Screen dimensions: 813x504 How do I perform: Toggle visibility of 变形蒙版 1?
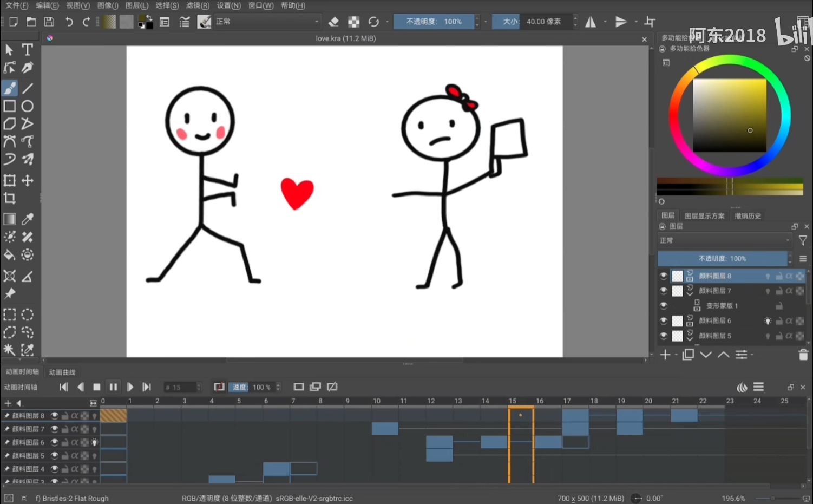[x=664, y=305]
